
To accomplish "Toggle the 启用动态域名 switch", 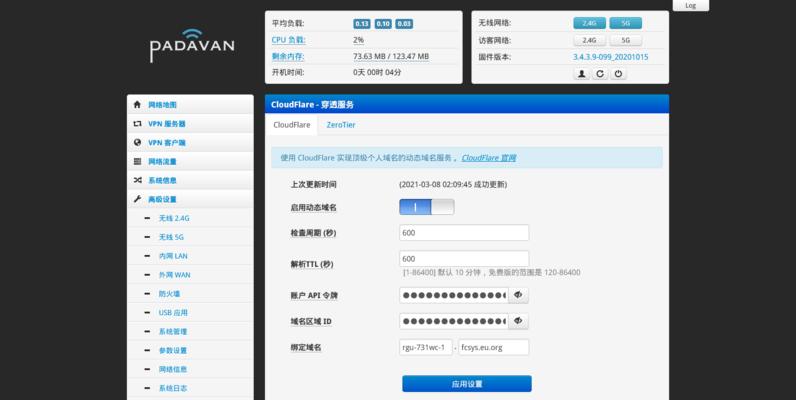I will [427, 207].
